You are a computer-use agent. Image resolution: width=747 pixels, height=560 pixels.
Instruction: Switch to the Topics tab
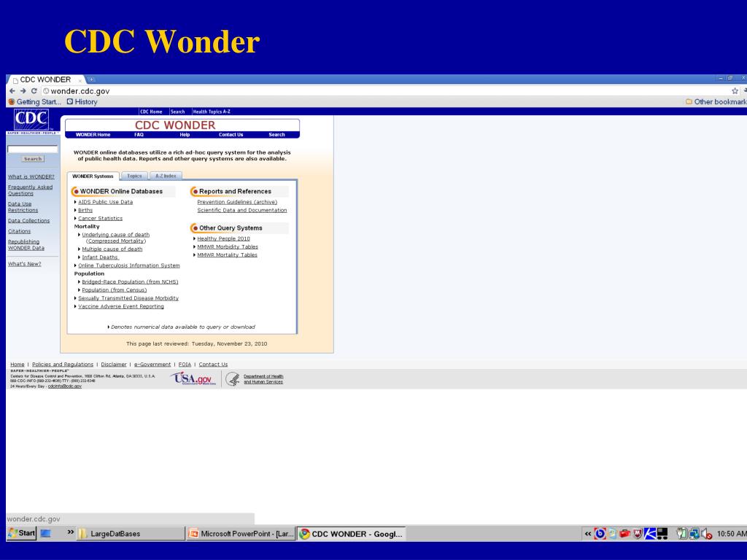(x=134, y=176)
